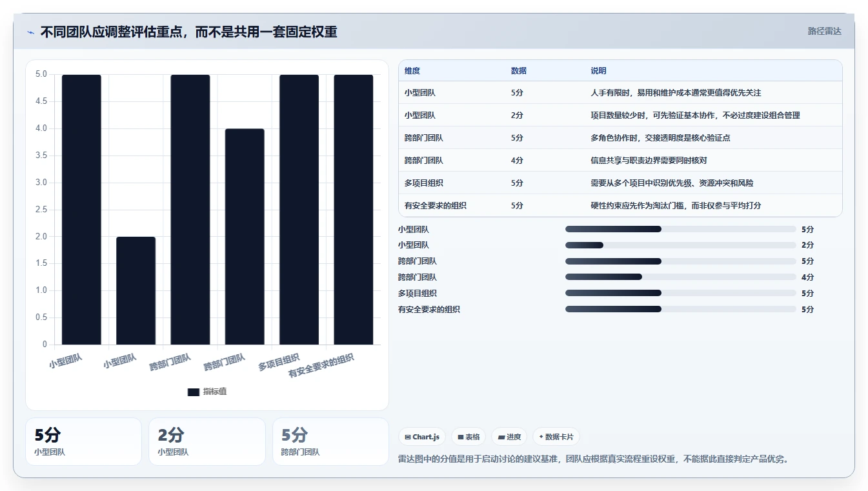This screenshot has width=868, height=491.
Task: Click the 维度 column header
Action: click(412, 71)
